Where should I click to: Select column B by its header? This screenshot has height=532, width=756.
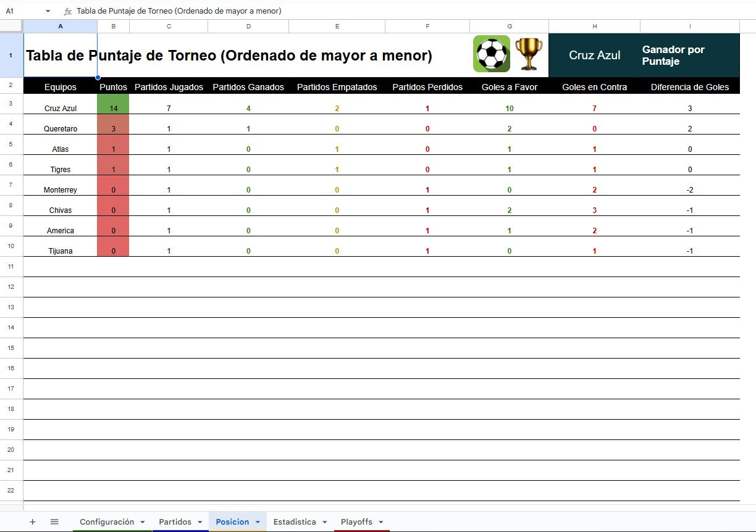click(113, 25)
